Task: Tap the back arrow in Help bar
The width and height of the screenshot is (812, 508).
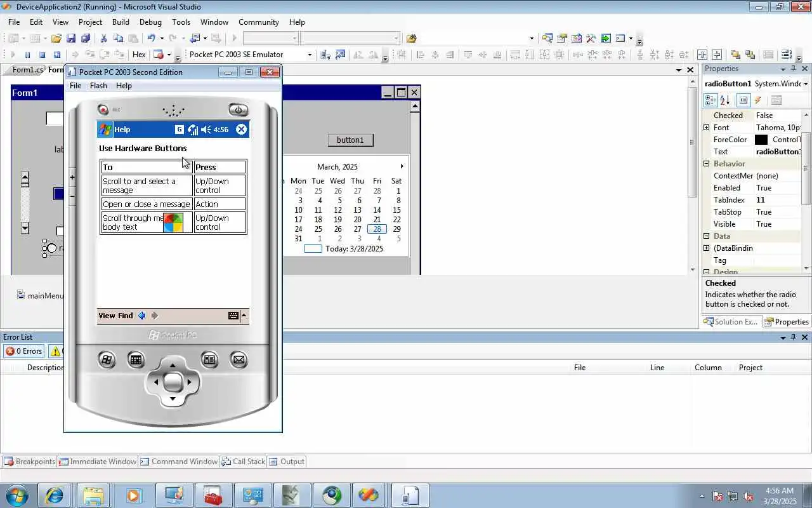Action: click(141, 316)
